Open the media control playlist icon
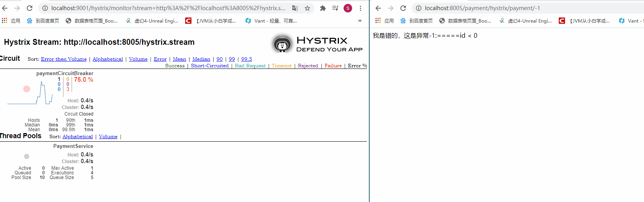The image size is (644, 202). (335, 8)
